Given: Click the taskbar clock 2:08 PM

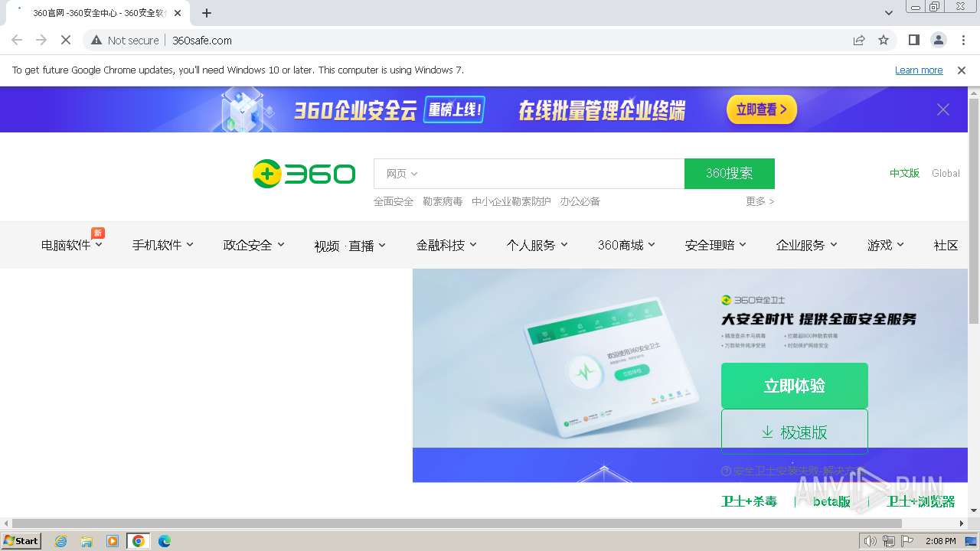Looking at the screenshot, I should coord(940,541).
